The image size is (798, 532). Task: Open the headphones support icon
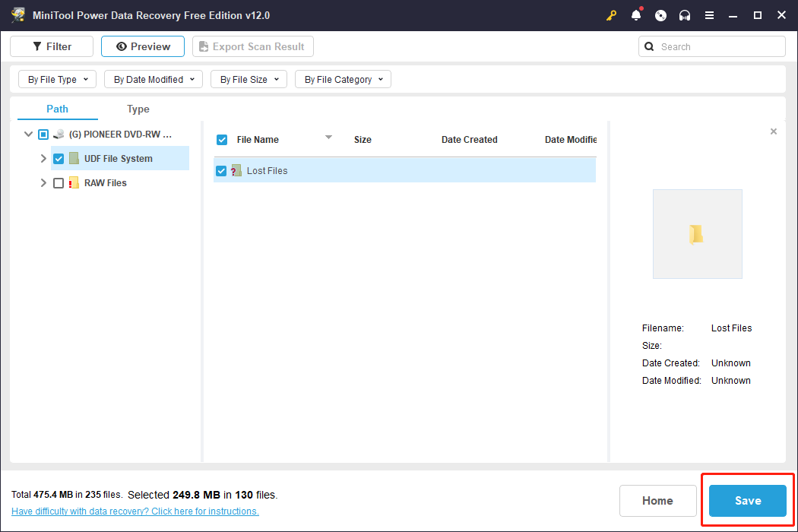[x=685, y=15]
